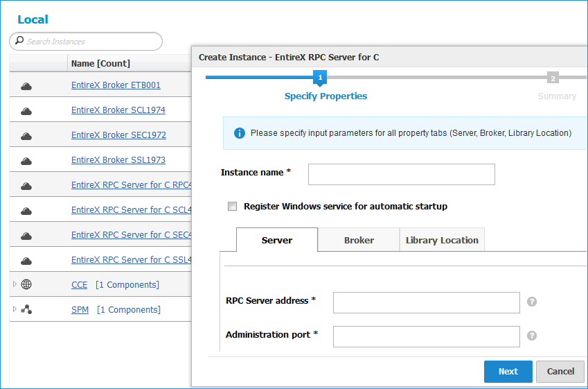Click wizard step 2 marker
This screenshot has height=389, width=588.
(553, 78)
